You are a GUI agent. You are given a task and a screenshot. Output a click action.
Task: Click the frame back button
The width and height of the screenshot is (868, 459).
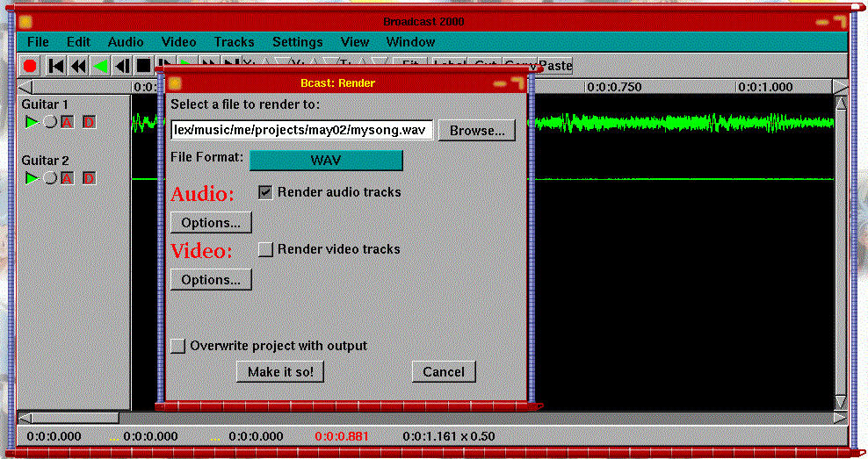pyautogui.click(x=122, y=66)
